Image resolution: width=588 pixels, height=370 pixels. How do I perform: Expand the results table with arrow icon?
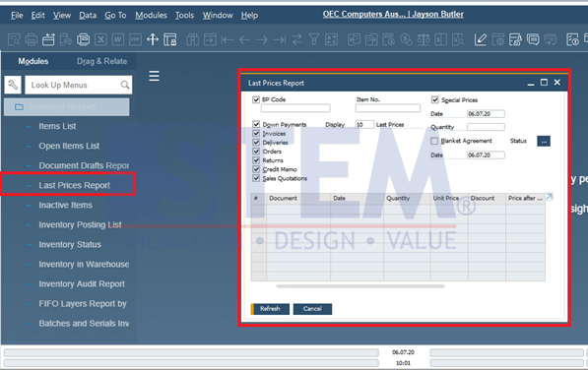pos(550,197)
